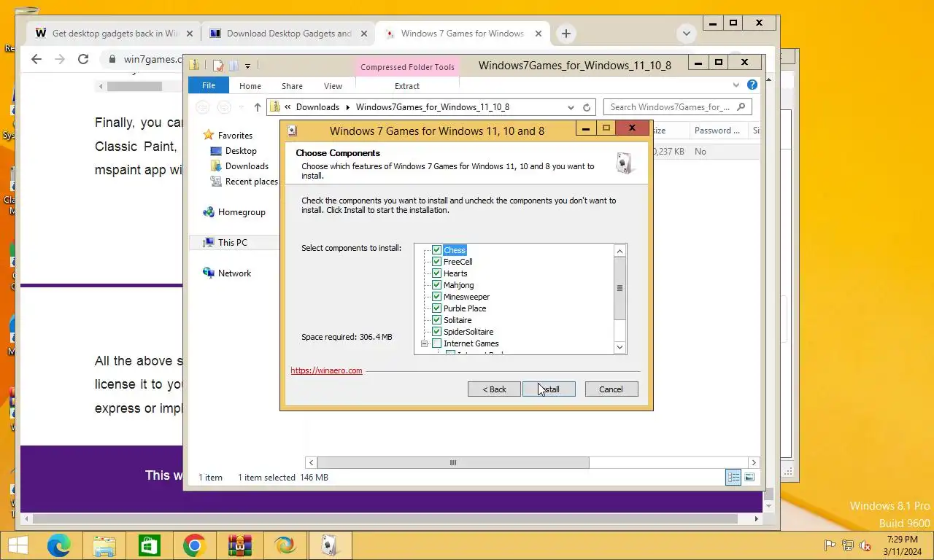
Task: Open Microsoft Edge from the taskbar
Action: [x=59, y=545]
